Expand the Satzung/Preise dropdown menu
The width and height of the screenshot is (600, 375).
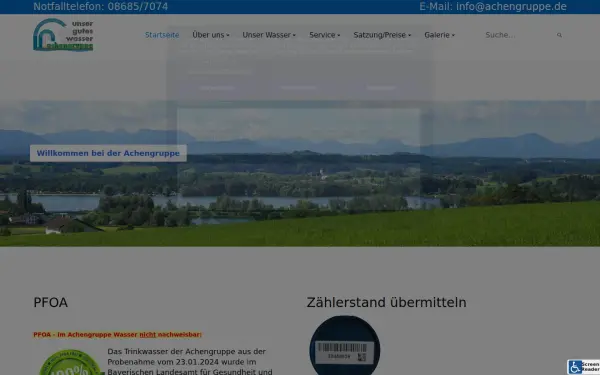(382, 35)
